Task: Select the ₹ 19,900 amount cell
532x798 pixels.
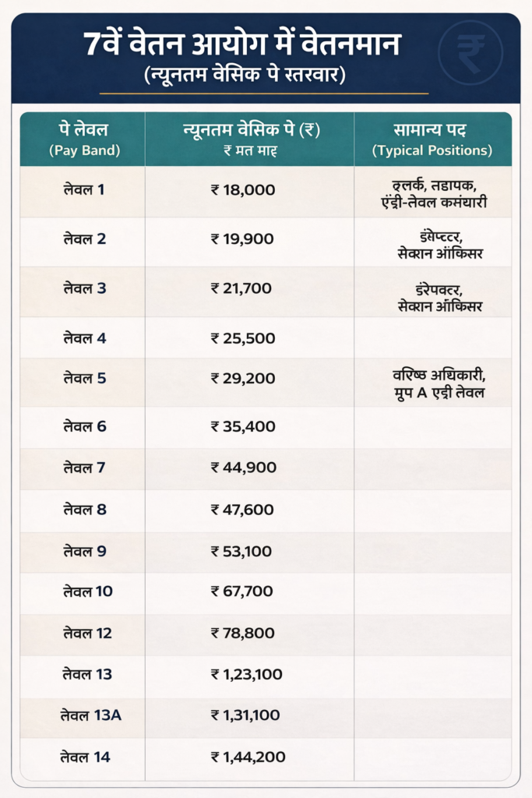Action: [x=242, y=238]
